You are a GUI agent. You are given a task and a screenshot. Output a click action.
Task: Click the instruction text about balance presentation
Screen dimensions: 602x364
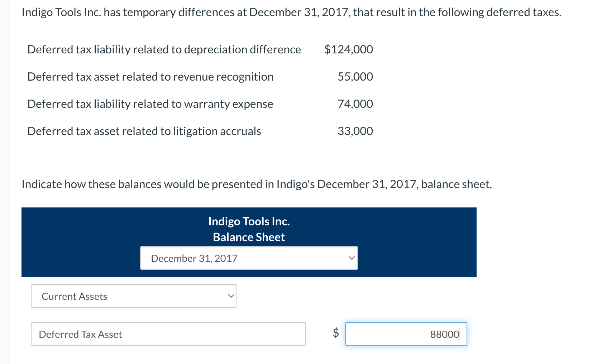(x=257, y=184)
